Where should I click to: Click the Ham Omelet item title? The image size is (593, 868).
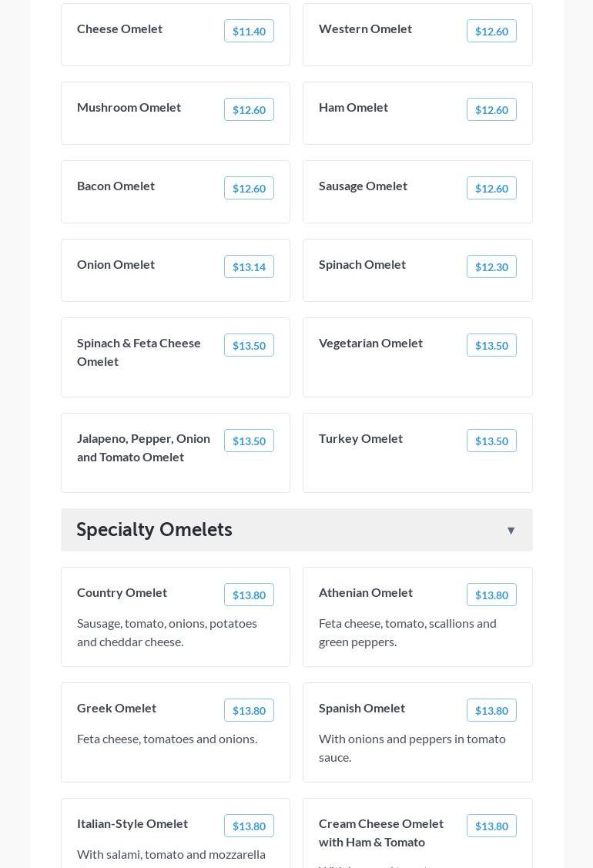tap(353, 107)
